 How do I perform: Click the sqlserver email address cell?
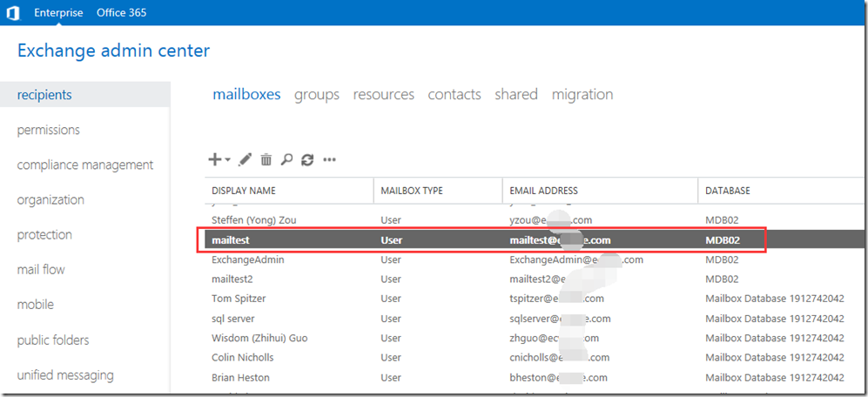560,319
